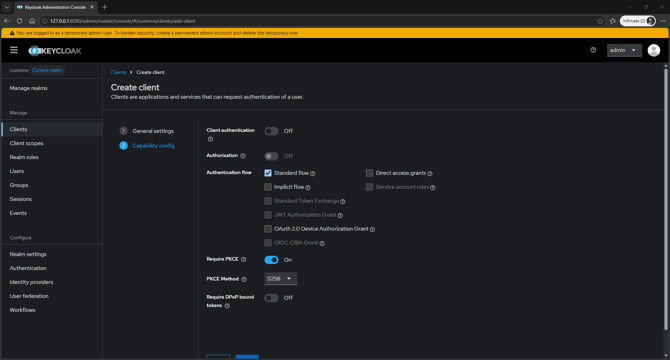Click the browser address bar
670x360 pixels.
(x=323, y=21)
